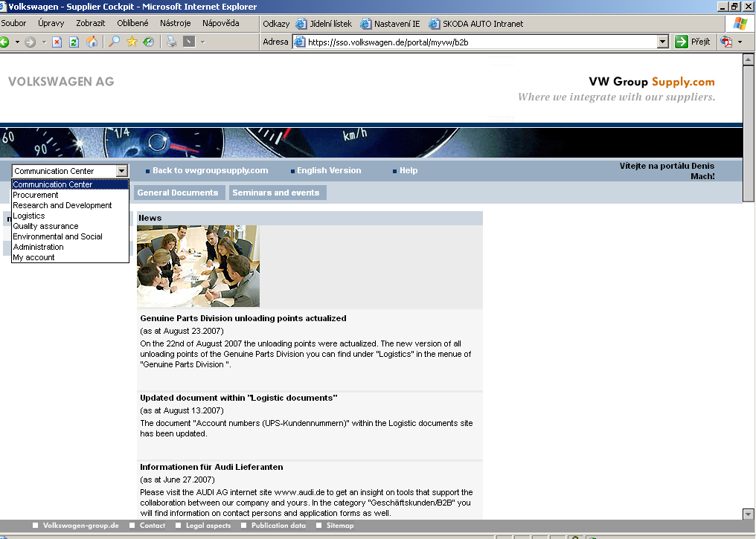Click the Refresh page icon
The height and width of the screenshot is (539, 756).
74,42
